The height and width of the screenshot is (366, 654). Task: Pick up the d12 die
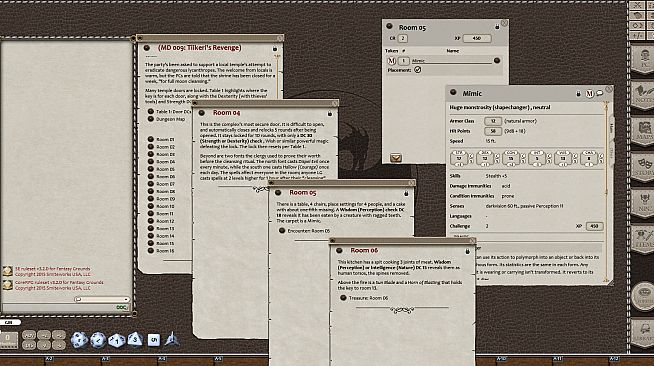[x=98, y=340]
